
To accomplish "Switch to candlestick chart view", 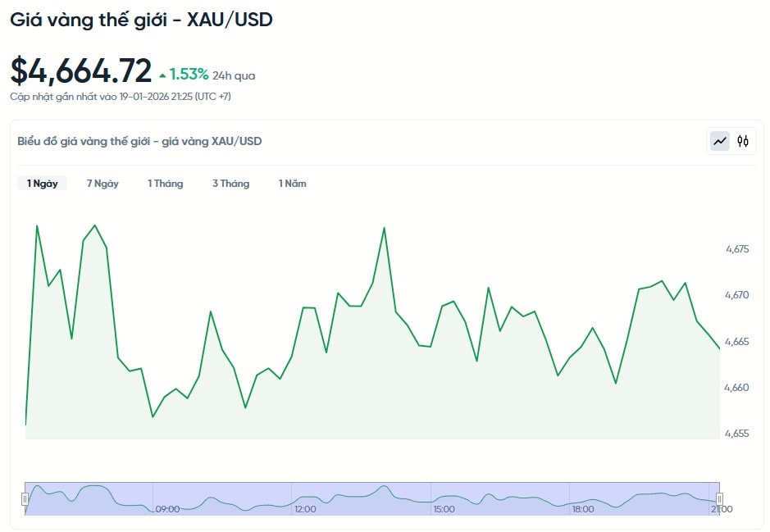I will (x=743, y=141).
